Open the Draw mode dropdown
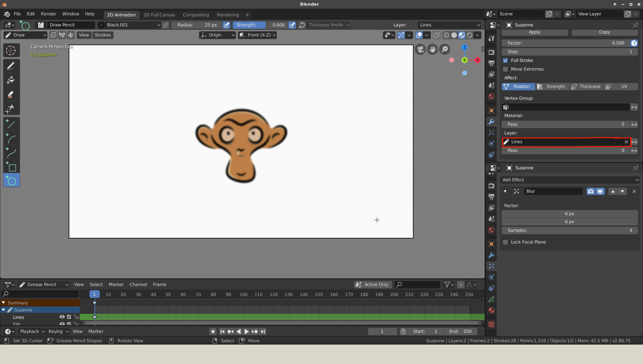 [25, 35]
